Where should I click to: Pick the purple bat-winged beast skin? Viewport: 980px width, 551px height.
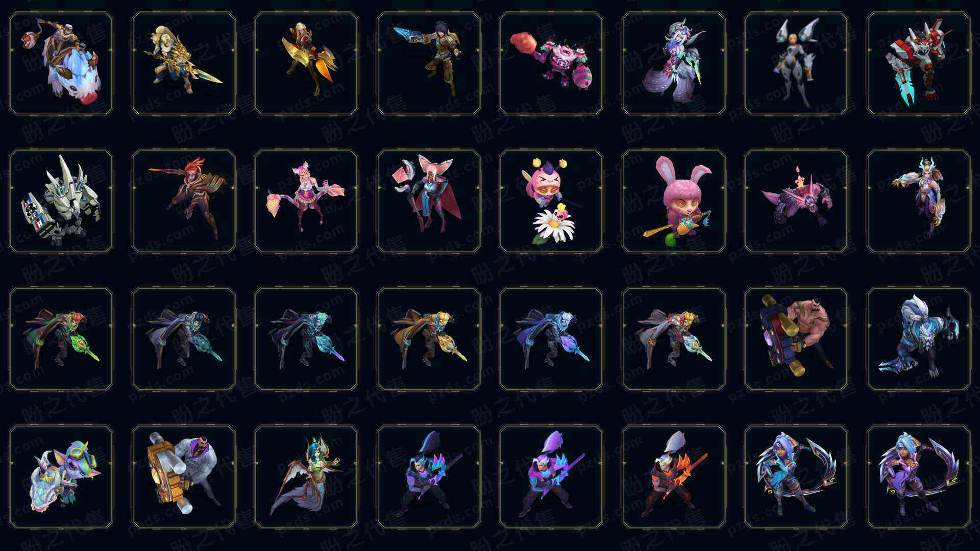click(x=796, y=201)
